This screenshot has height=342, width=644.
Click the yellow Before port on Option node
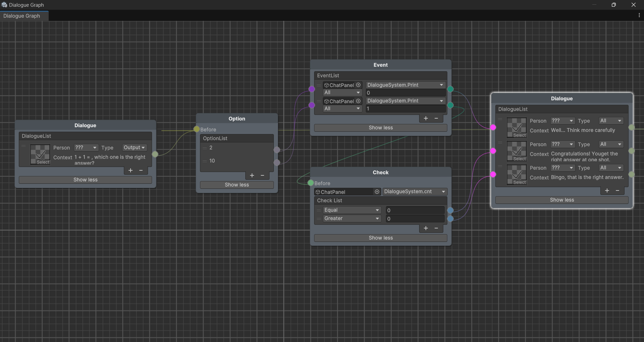(x=197, y=129)
